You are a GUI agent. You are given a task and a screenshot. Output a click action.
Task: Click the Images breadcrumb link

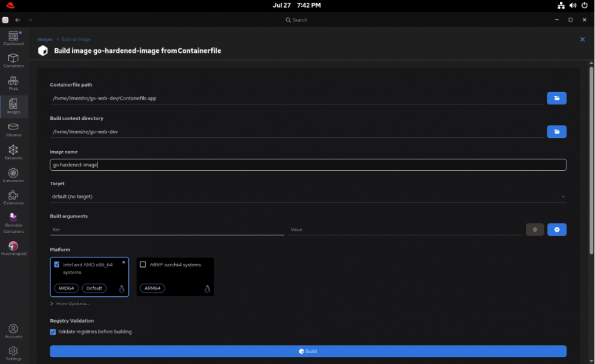point(45,39)
